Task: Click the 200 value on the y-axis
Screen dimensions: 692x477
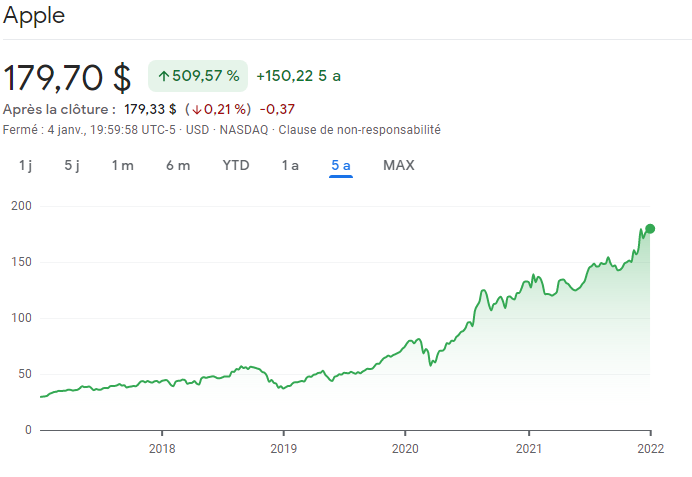Action: click(x=22, y=206)
